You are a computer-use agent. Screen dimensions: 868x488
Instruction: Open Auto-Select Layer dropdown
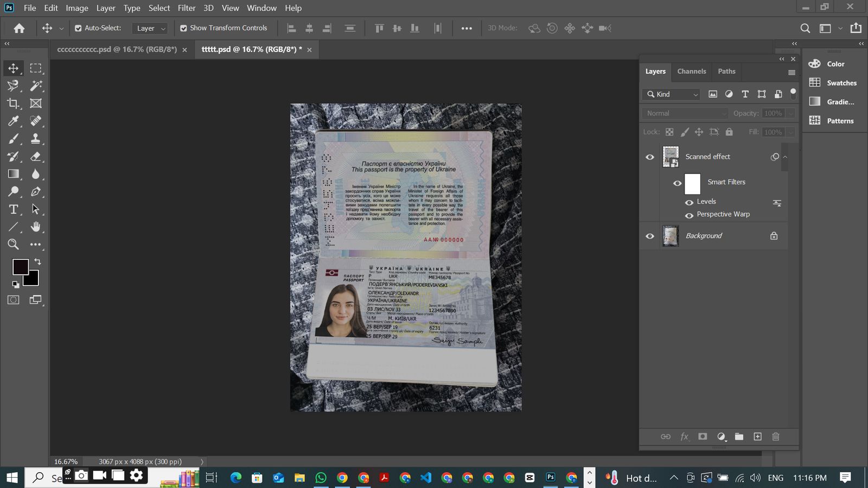[150, 28]
